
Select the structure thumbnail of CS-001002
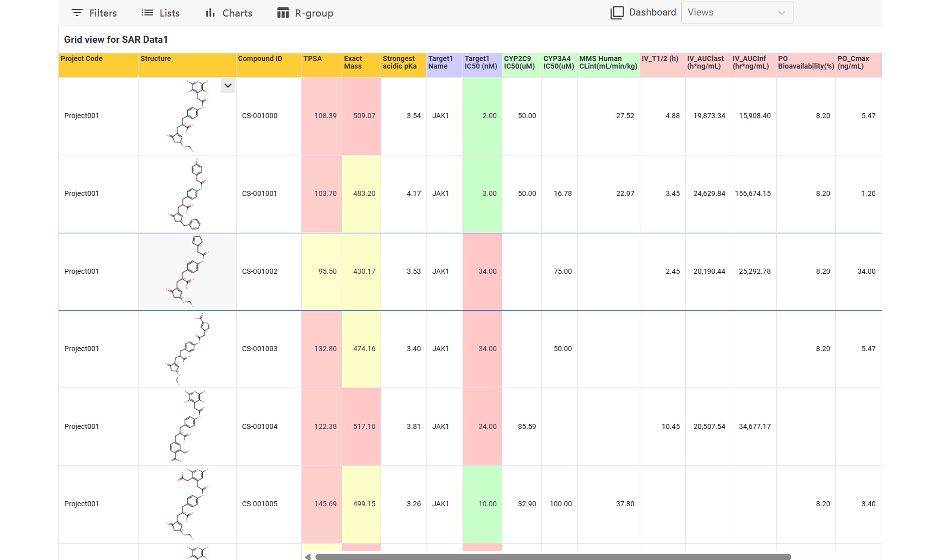pos(187,271)
